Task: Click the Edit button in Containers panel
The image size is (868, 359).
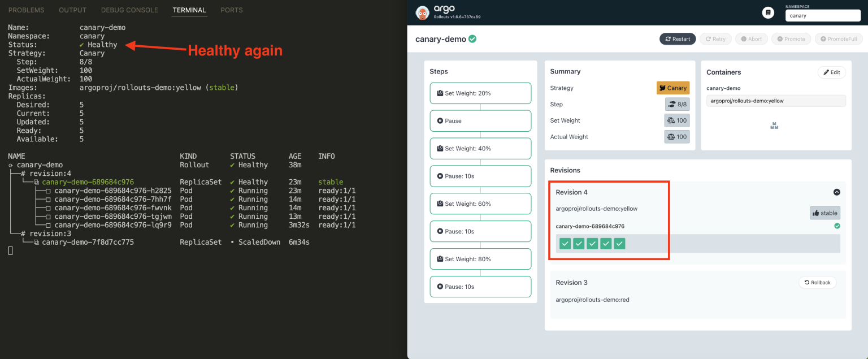Action: 831,72
